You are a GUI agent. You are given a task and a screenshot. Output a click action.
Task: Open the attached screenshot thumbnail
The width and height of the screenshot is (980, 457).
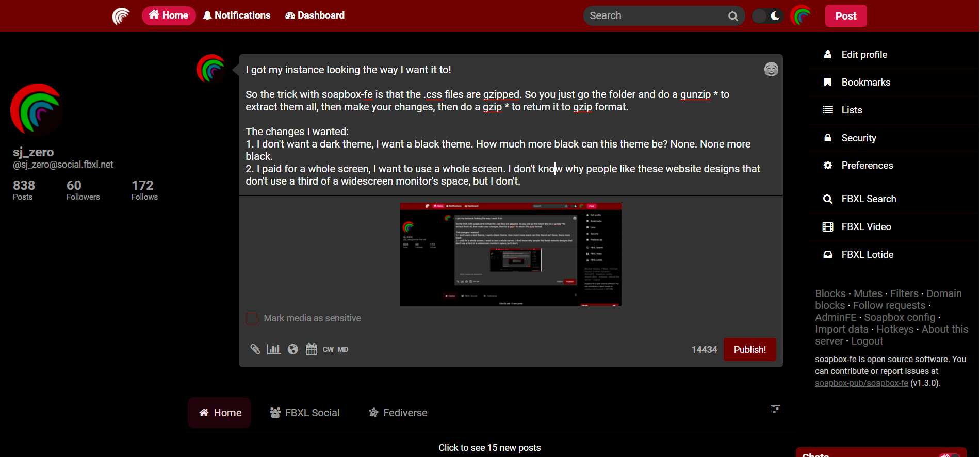point(511,254)
